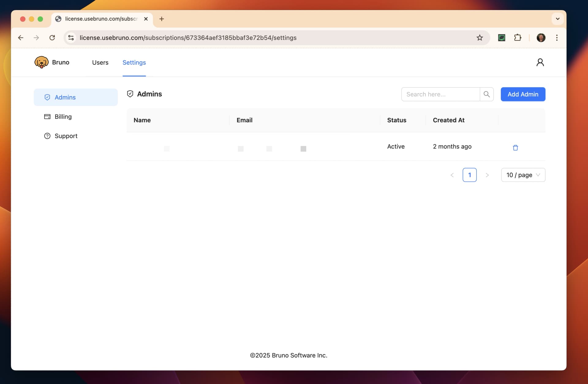Click the Support sidebar link

point(66,136)
